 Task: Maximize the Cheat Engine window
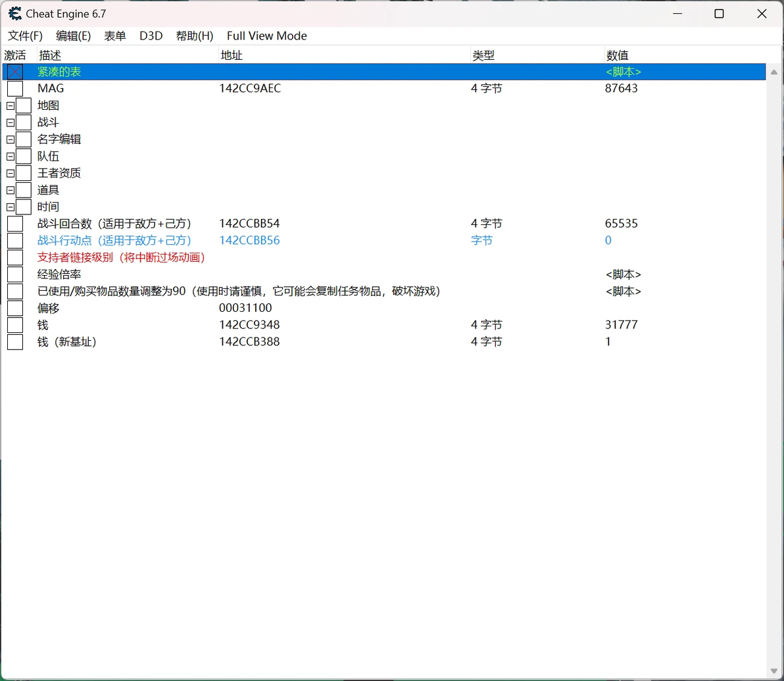click(x=719, y=14)
